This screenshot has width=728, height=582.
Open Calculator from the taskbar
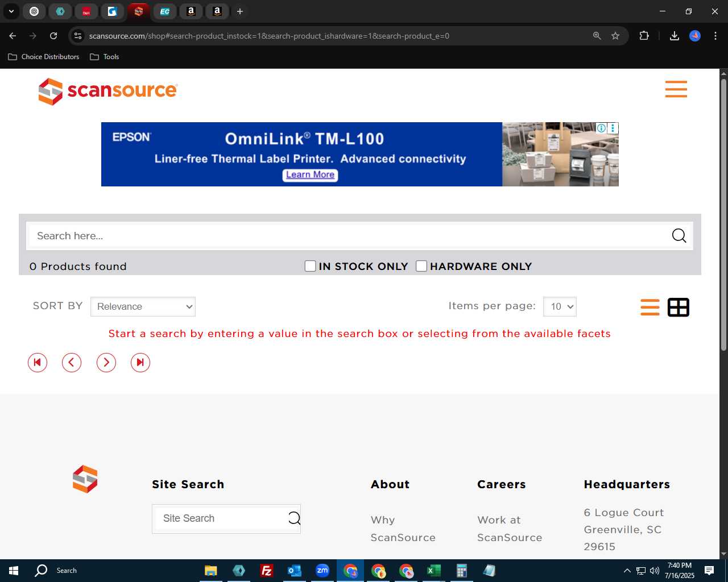click(462, 571)
